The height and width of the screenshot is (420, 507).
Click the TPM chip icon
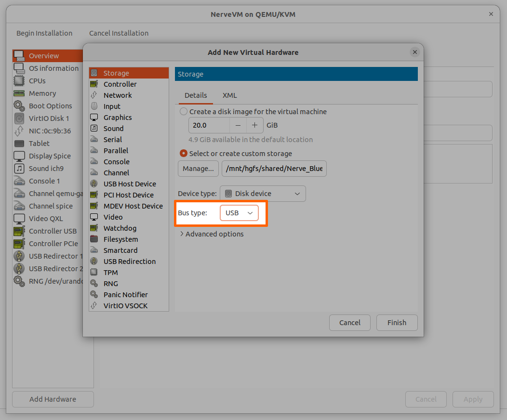click(94, 273)
